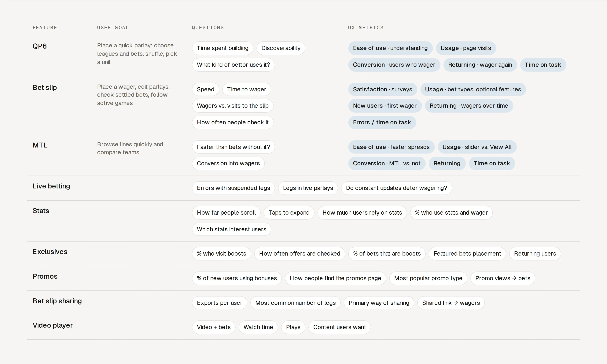Click 'Errors with suspended legs' chip
Screen dimensions: 607x364
pyautogui.click(x=233, y=188)
